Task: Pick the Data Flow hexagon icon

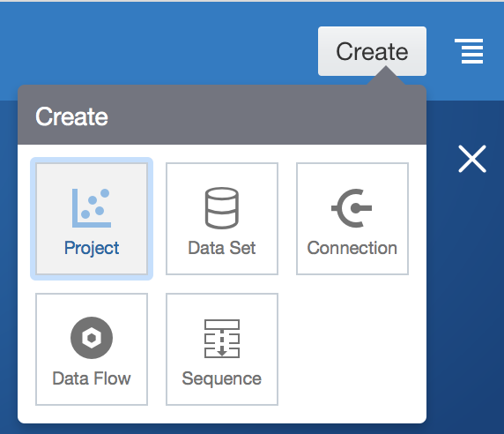Action: (92, 338)
